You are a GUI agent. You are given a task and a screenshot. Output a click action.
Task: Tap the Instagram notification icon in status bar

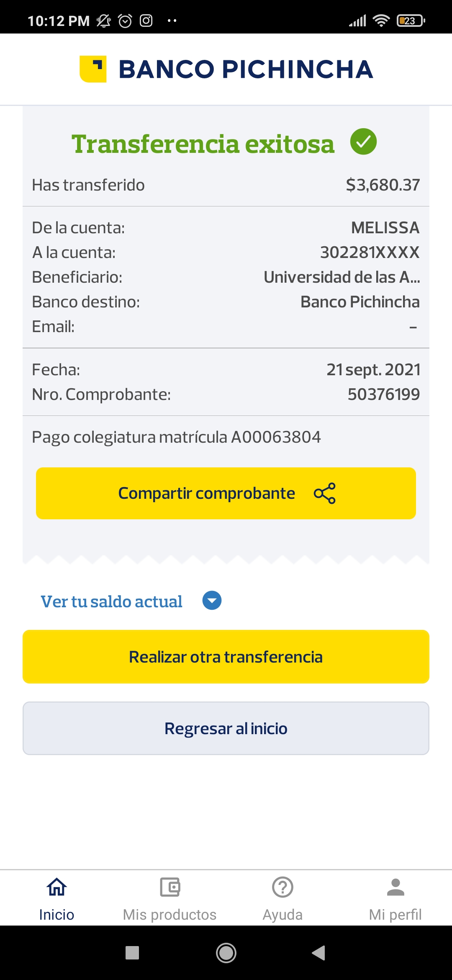[146, 21]
